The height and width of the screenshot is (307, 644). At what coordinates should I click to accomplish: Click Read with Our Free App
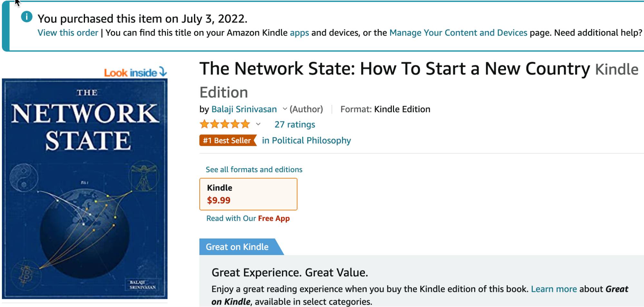(x=248, y=218)
